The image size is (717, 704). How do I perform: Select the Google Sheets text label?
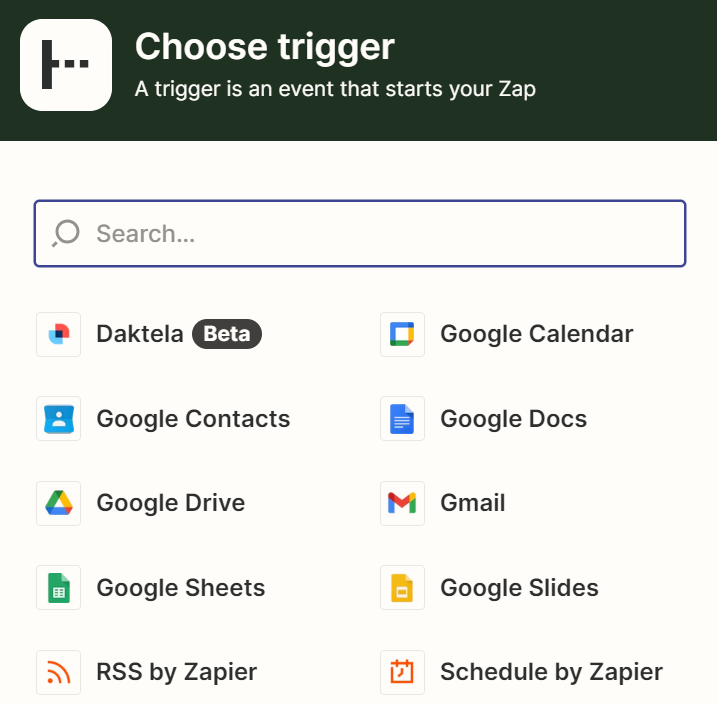click(180, 588)
